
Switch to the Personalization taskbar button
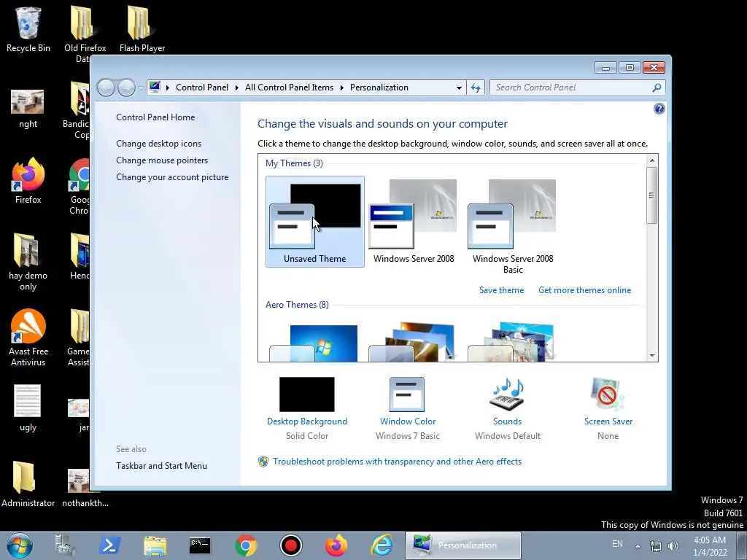click(x=463, y=545)
